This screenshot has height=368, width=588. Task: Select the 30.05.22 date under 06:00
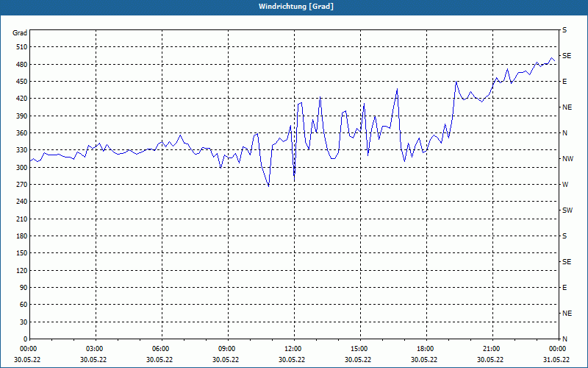159,360
